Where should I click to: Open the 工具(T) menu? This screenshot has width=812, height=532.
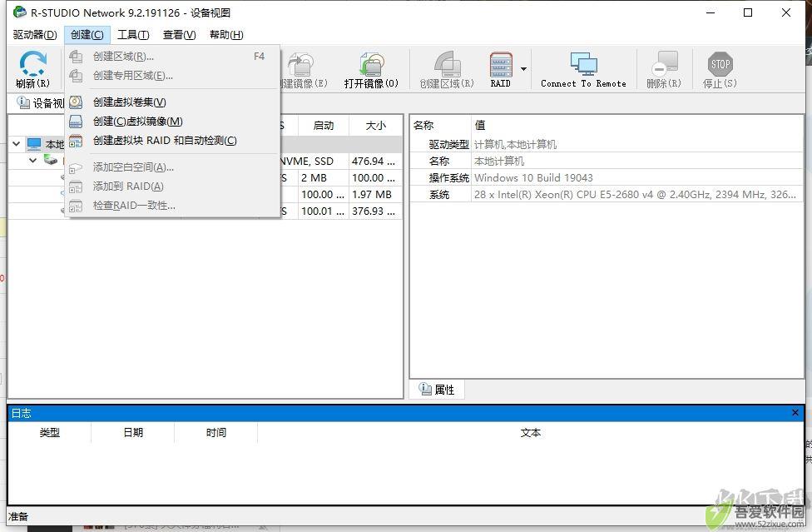[133, 35]
